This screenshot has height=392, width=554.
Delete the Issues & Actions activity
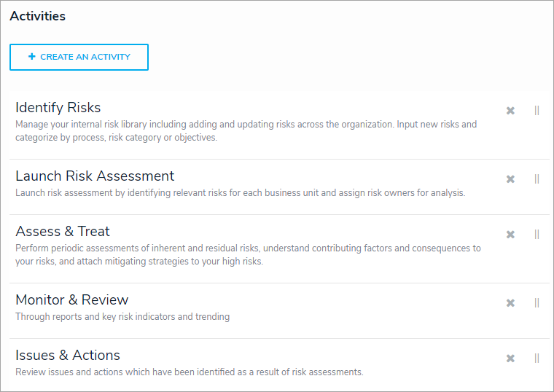coord(510,358)
